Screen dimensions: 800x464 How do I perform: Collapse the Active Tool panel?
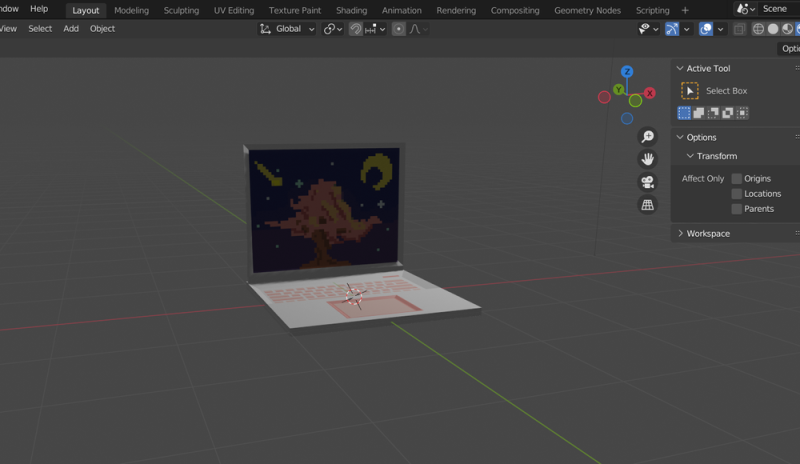[x=680, y=68]
